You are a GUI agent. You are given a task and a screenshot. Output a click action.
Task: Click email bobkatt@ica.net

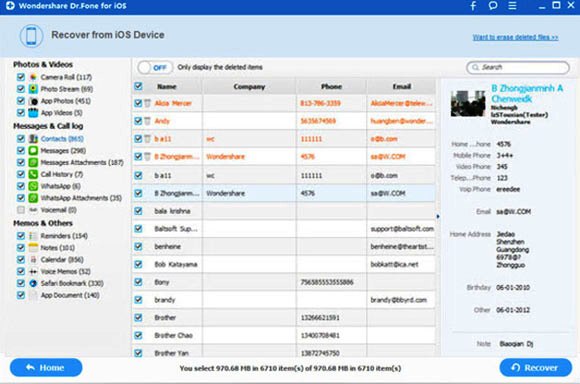click(x=394, y=264)
